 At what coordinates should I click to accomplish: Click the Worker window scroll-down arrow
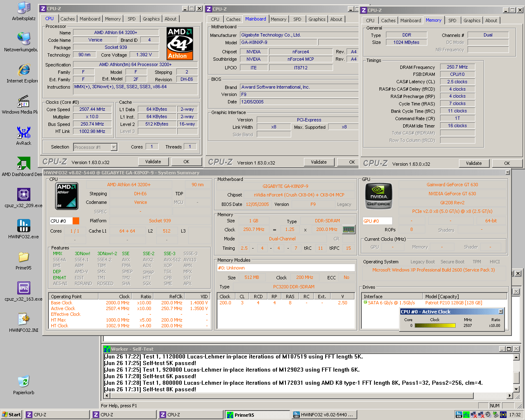pyautogui.click(x=516, y=389)
